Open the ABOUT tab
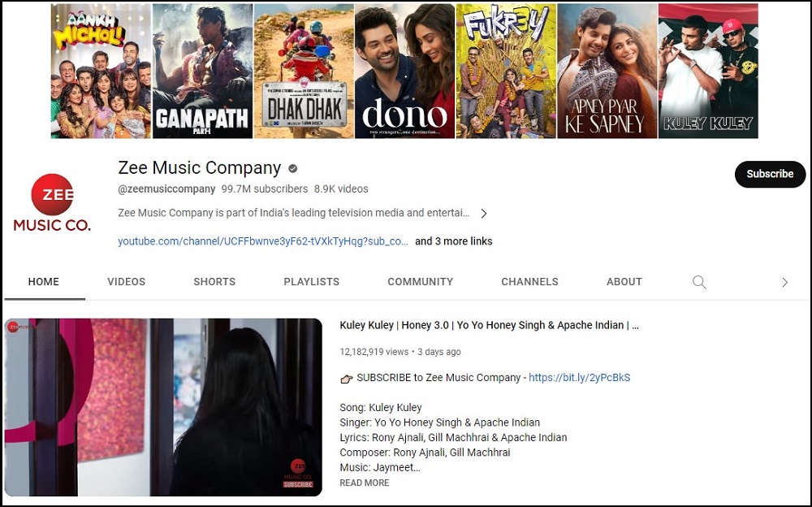The height and width of the screenshot is (507, 812). (x=624, y=281)
